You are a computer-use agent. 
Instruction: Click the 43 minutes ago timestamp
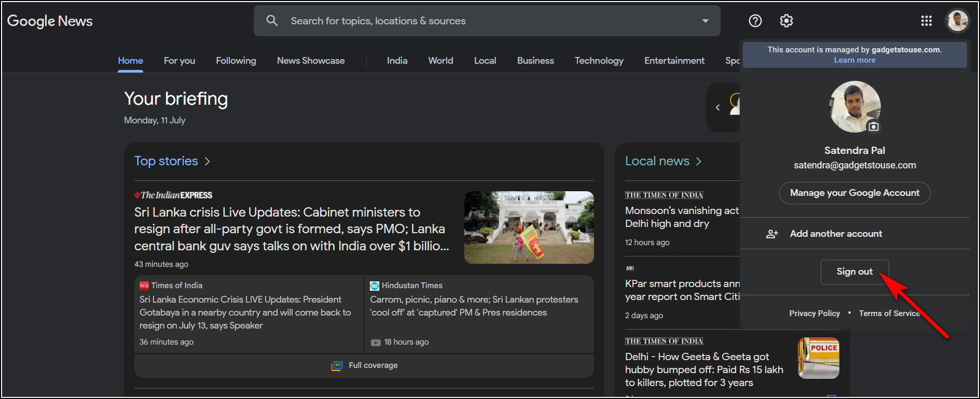[161, 264]
